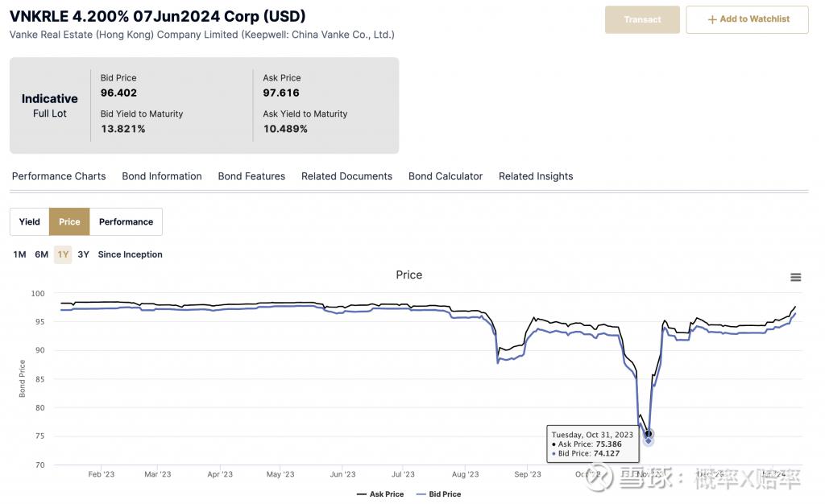Viewport: 825px width, 504px height.
Task: Toggle Ask Price legend series
Action: (379, 494)
